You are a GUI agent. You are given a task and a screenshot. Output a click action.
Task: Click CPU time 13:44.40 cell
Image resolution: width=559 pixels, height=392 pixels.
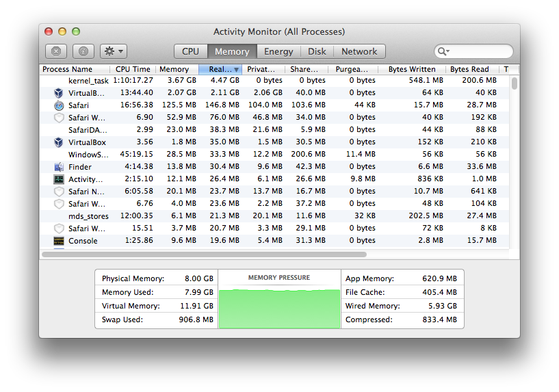[x=137, y=92]
